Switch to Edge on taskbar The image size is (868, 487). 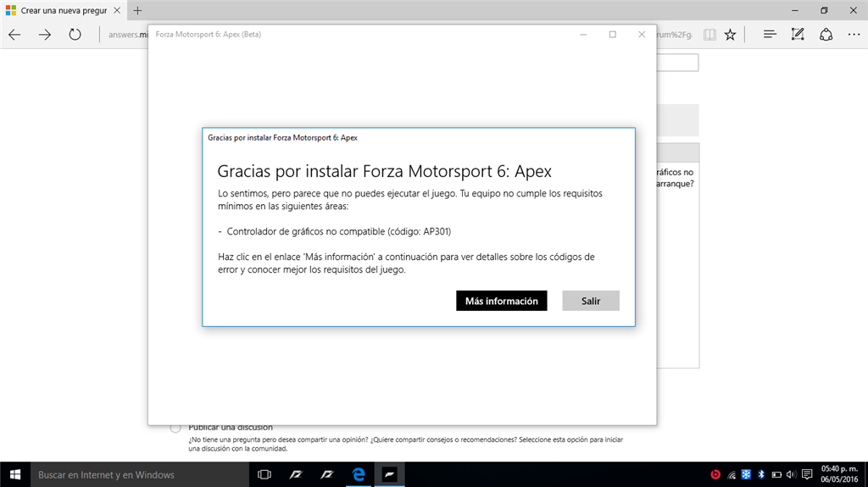(x=359, y=474)
